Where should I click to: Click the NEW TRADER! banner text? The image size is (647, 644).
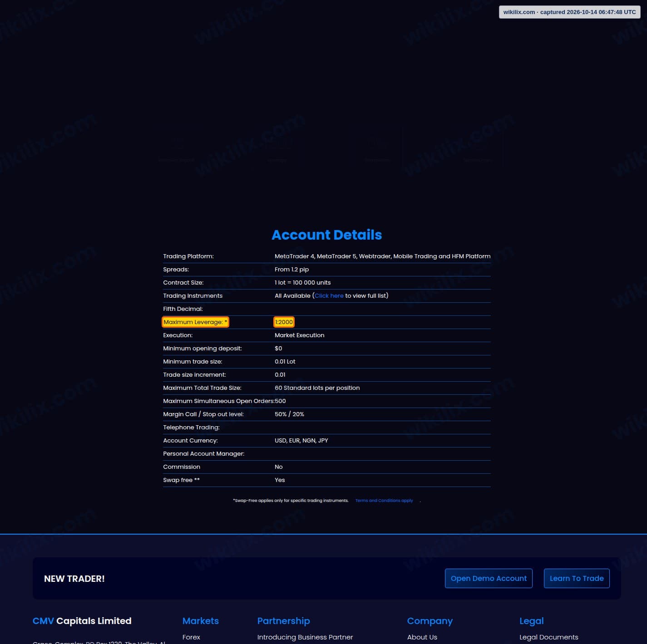click(x=74, y=579)
